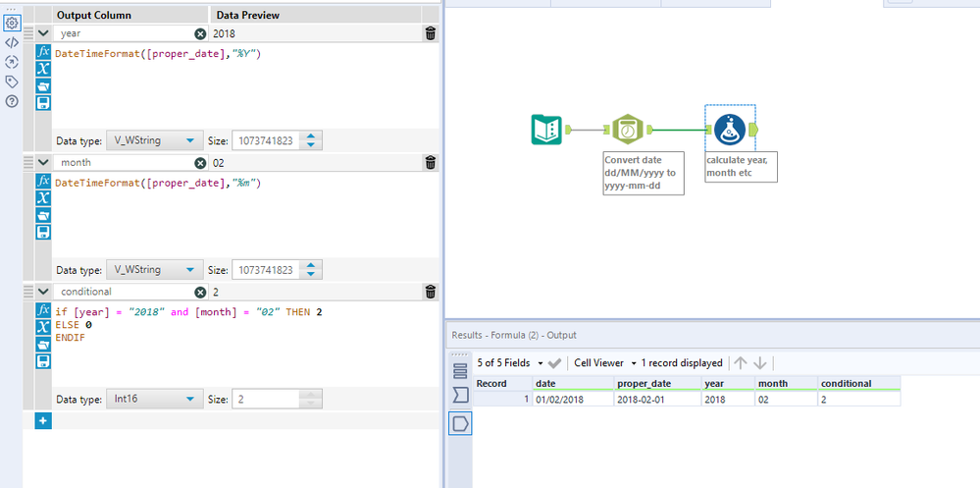Grab the year expression reorder handle
Image resolution: width=980 pixels, height=488 pixels.
[28, 33]
